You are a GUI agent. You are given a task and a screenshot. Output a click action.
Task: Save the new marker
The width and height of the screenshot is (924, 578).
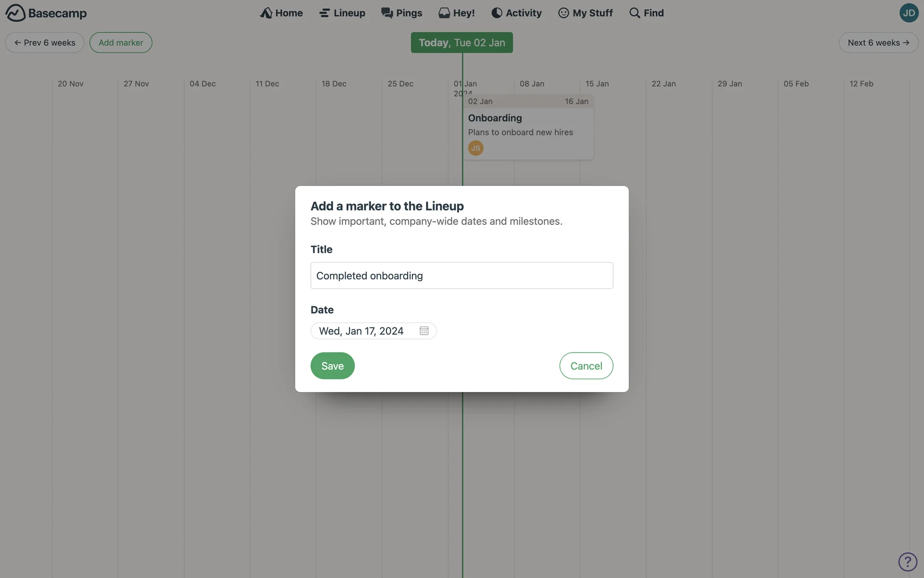[333, 366]
